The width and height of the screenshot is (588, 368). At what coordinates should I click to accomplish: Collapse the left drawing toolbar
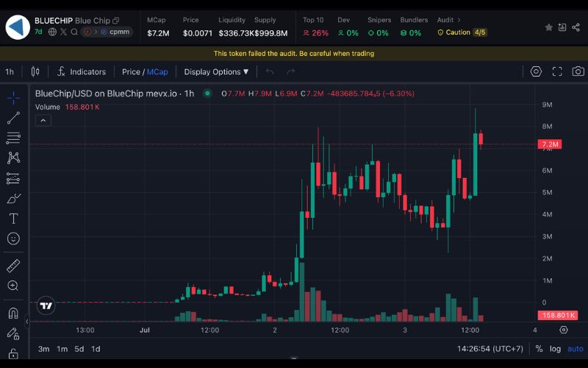pyautogui.click(x=27, y=322)
